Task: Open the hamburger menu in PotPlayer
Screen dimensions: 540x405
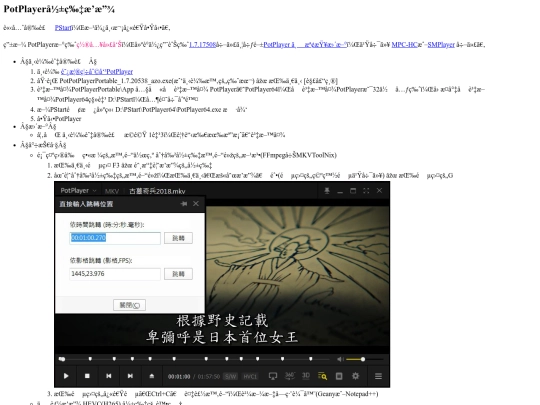Action: pyautogui.click(x=378, y=376)
